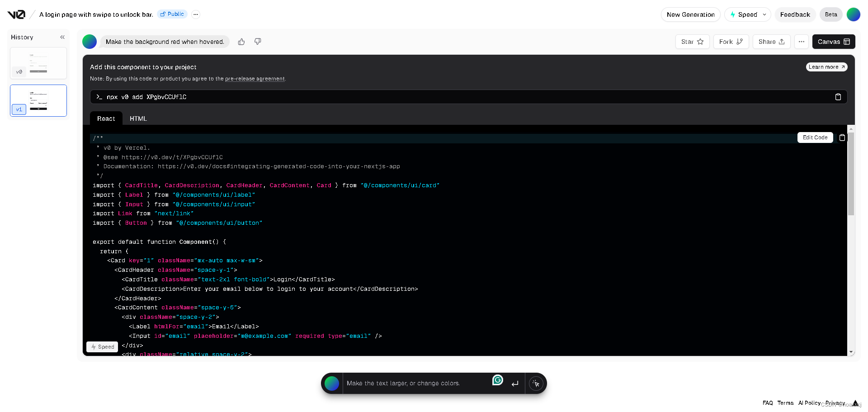Select the React tab
Image resolution: width=868 pixels, height=412 pixels.
[106, 118]
